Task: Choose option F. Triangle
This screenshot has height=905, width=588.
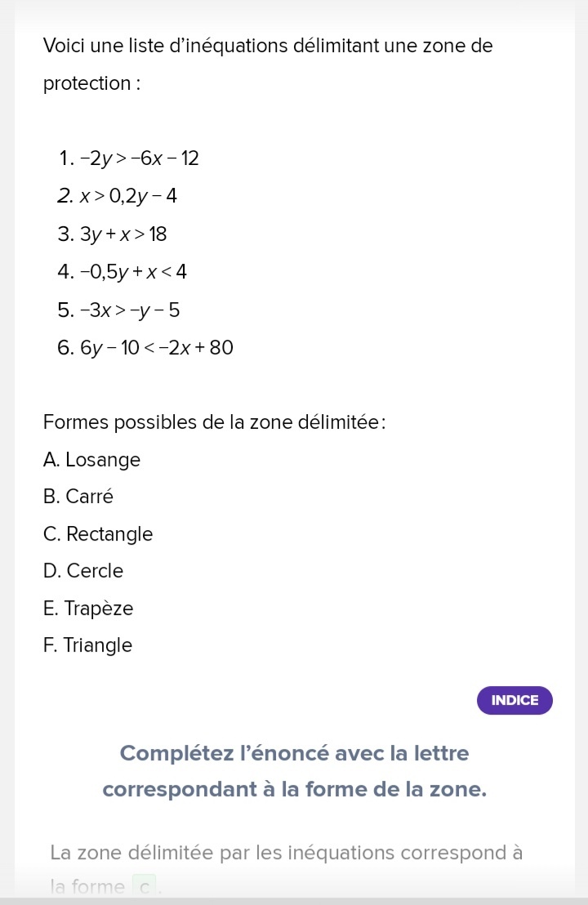Action: click(87, 645)
